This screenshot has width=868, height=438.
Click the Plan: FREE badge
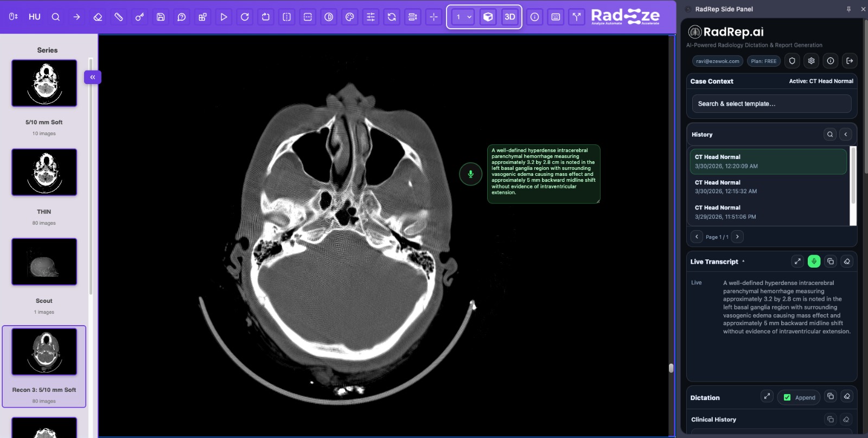click(763, 61)
